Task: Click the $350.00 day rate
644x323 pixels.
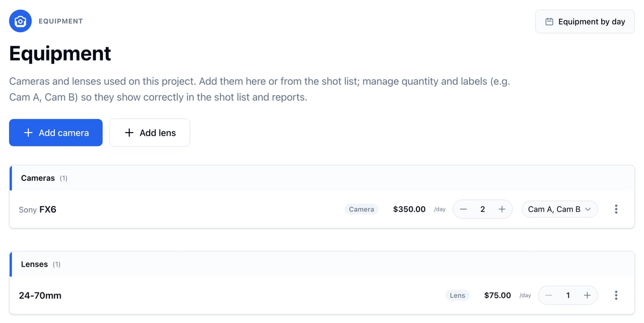Action: tap(409, 209)
